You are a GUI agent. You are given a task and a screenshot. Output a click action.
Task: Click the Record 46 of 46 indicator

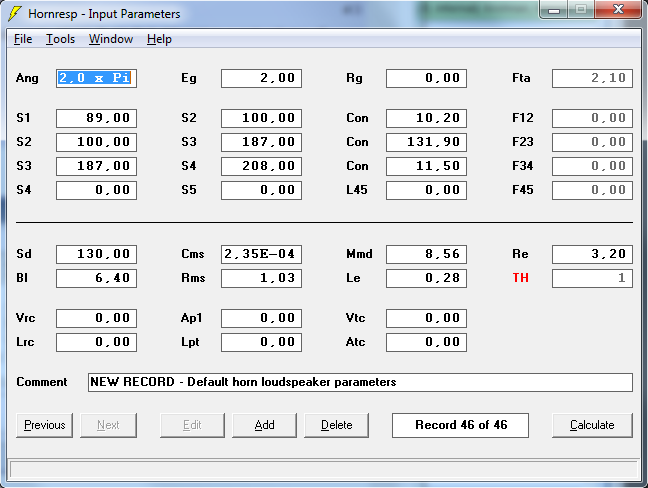pyautogui.click(x=460, y=425)
